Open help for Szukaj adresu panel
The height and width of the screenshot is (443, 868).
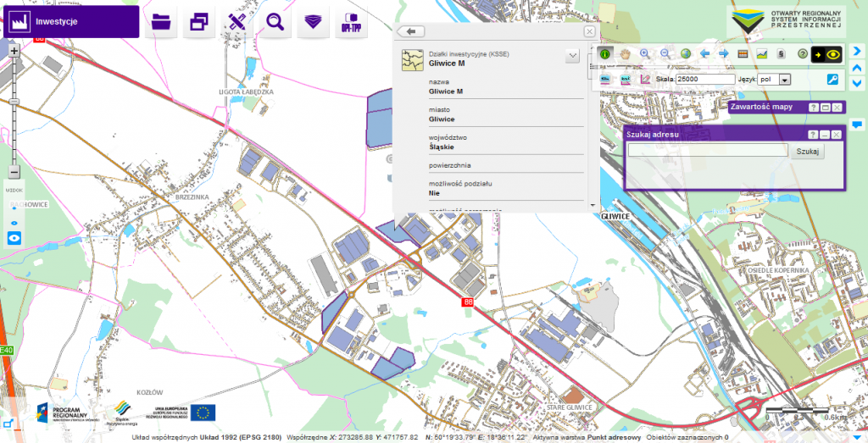pos(813,135)
